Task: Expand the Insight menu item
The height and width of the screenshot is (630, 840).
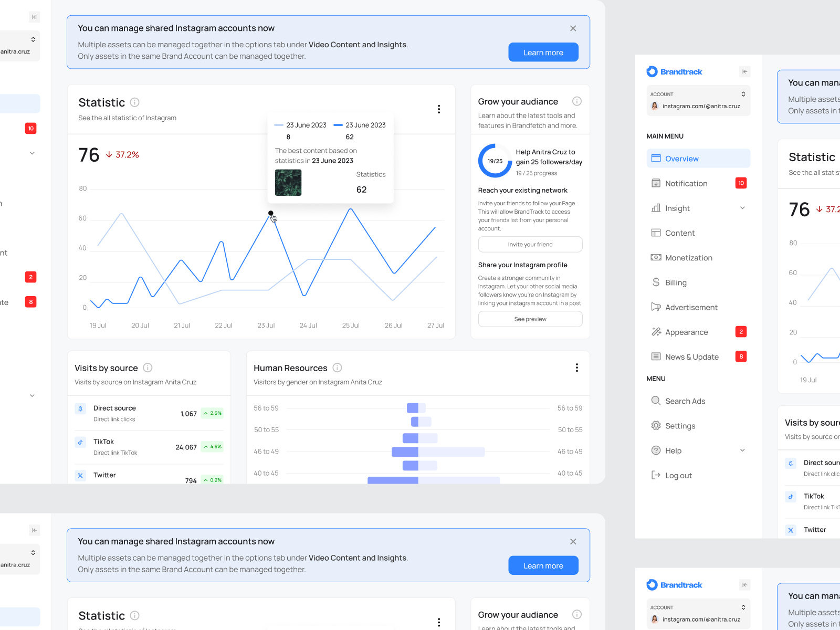Action: tap(742, 208)
